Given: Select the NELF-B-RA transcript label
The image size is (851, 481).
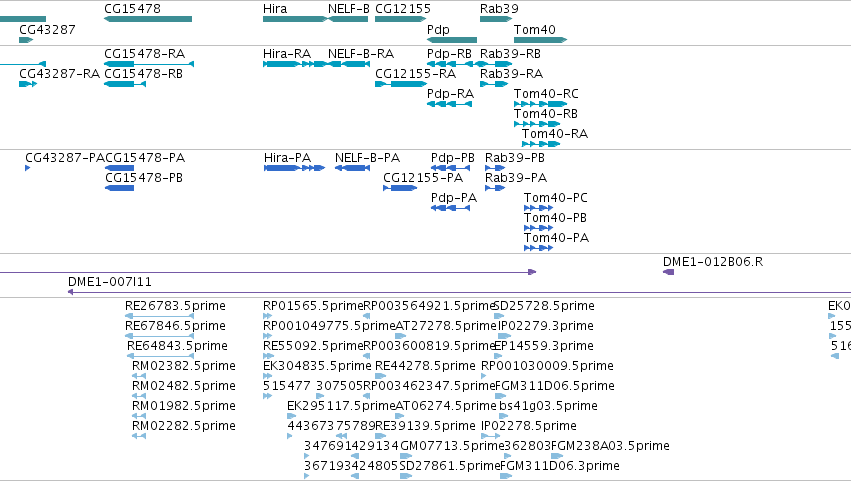Looking at the screenshot, I should 361,54.
